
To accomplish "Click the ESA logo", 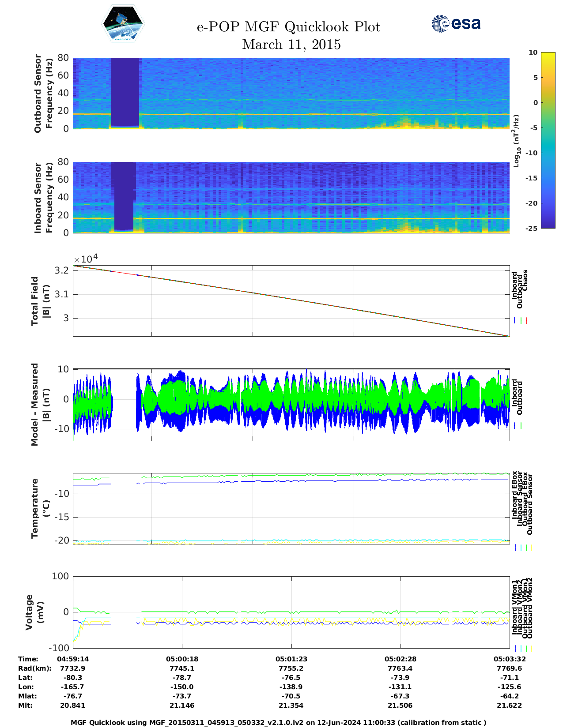I will pyautogui.click(x=456, y=23).
